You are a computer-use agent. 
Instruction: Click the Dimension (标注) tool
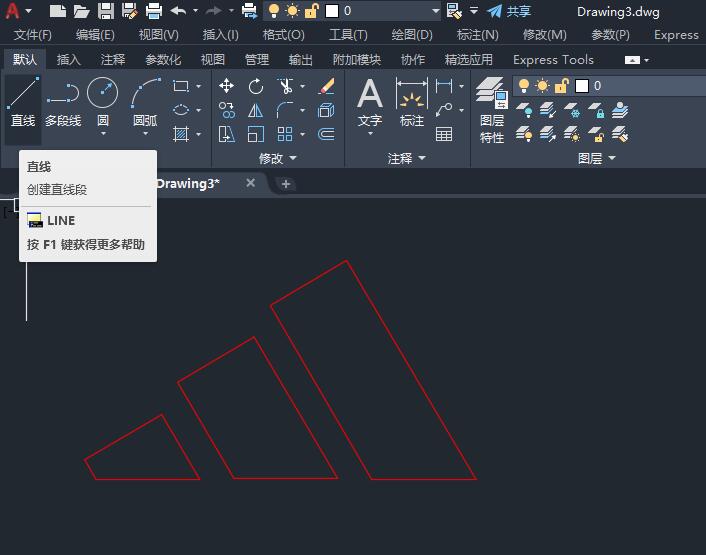[412, 103]
